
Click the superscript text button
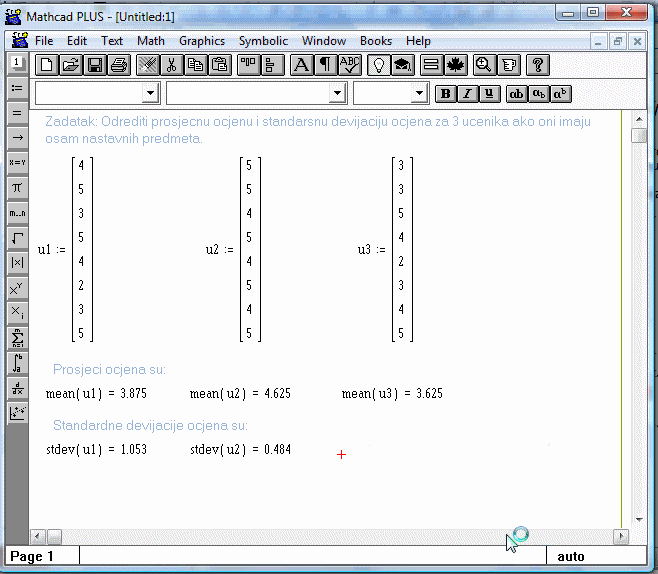point(562,93)
